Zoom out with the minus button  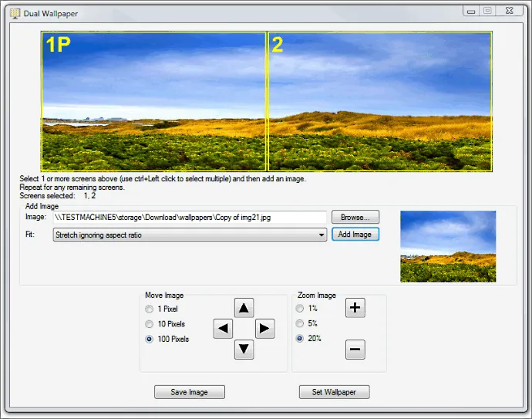(x=355, y=349)
